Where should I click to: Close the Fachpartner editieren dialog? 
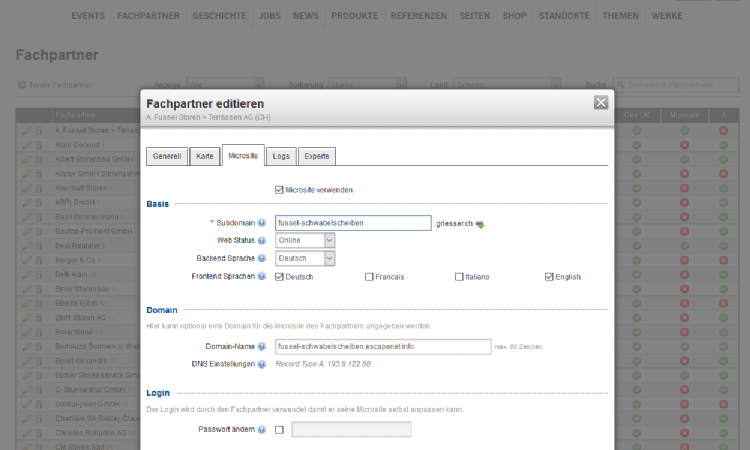pos(600,102)
